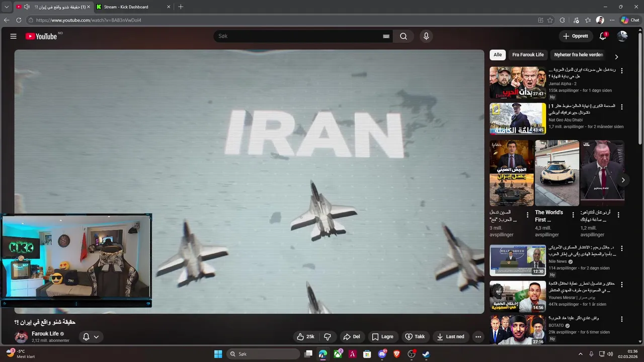Mute the YouTube tab audio icon
The image size is (644, 362).
point(27,7)
